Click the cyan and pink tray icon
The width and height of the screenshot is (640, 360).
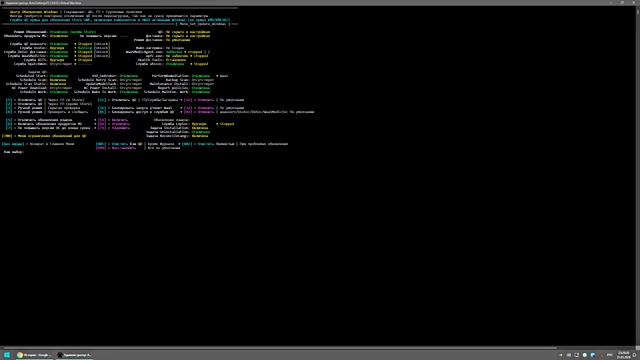coord(593,355)
